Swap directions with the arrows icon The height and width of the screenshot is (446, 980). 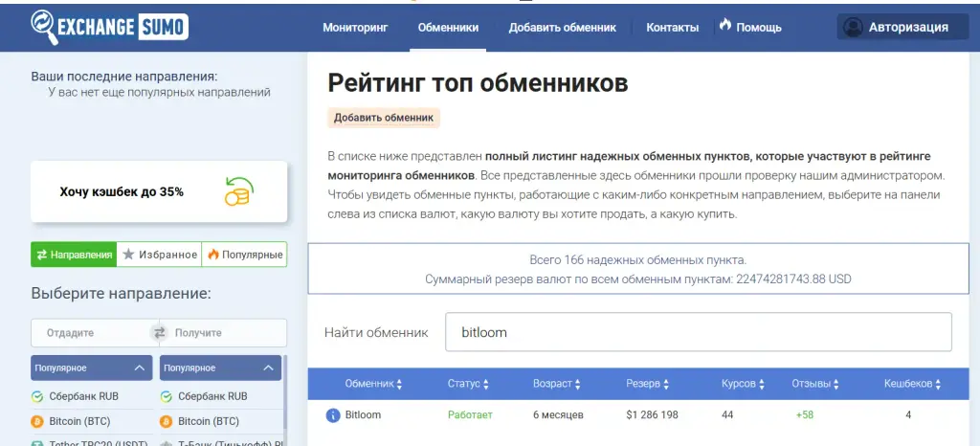(160, 332)
